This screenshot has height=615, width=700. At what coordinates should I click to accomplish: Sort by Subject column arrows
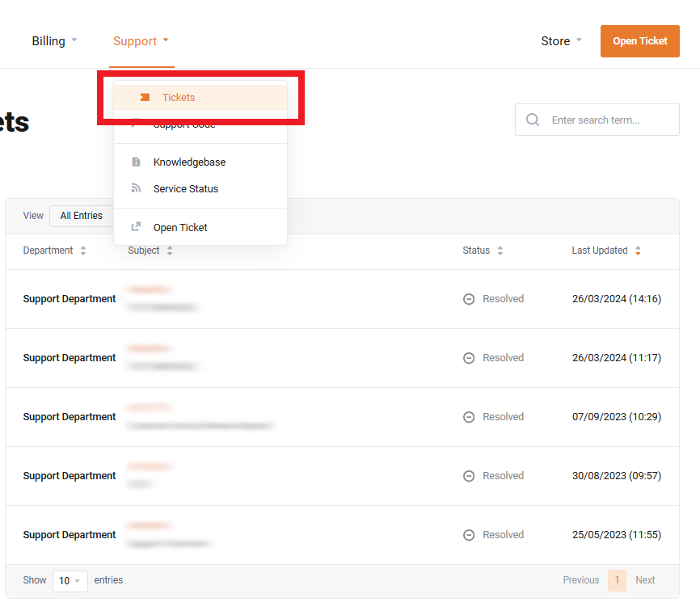(170, 251)
